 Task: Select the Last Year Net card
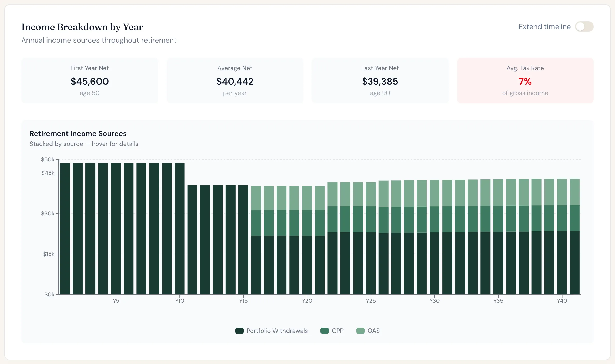(x=380, y=80)
